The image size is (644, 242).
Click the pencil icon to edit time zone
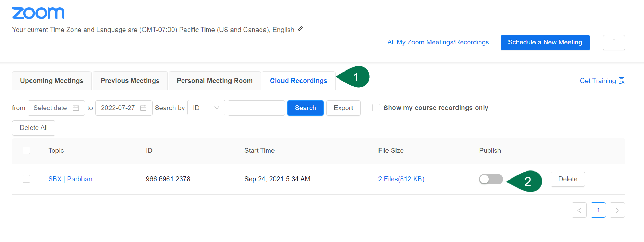pyautogui.click(x=300, y=30)
